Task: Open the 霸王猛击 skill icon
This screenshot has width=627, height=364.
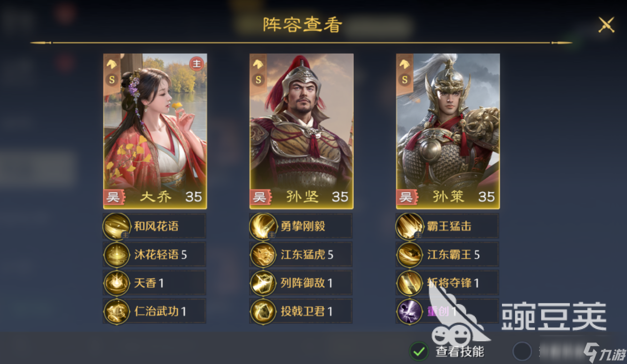Action: [x=410, y=227]
